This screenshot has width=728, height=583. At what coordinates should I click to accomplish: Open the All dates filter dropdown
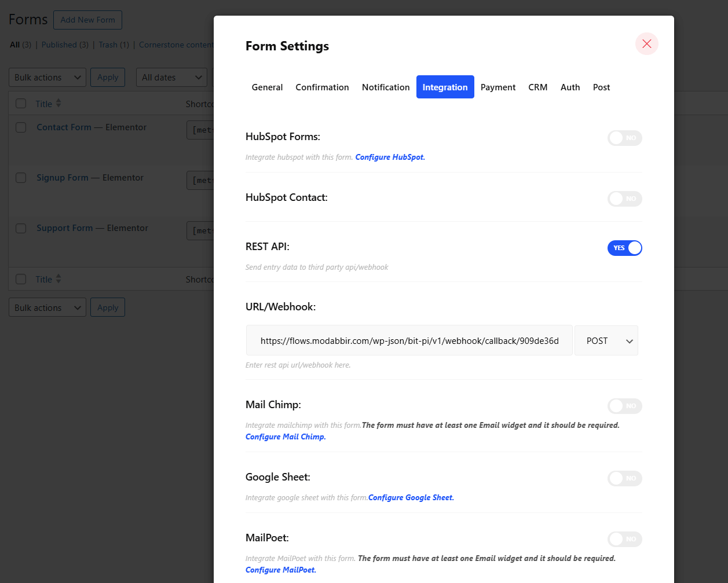(x=171, y=78)
